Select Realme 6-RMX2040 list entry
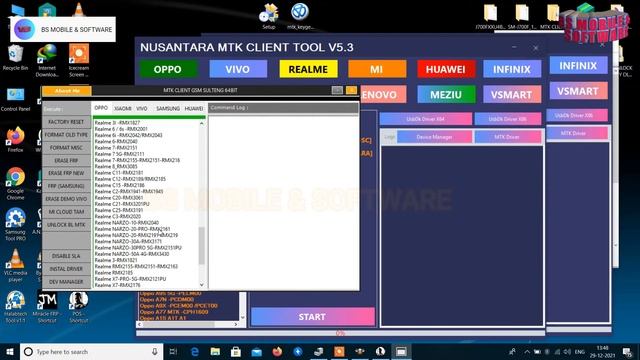Screen dimensions: 640x360 click(116, 141)
